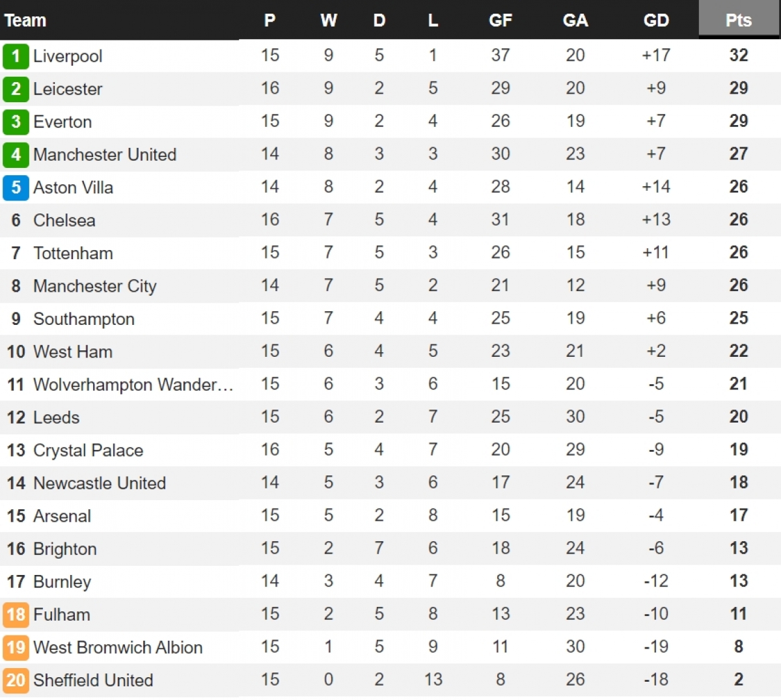Click Manchester United's green rank 4 badge
The image size is (781, 700).
point(16,154)
